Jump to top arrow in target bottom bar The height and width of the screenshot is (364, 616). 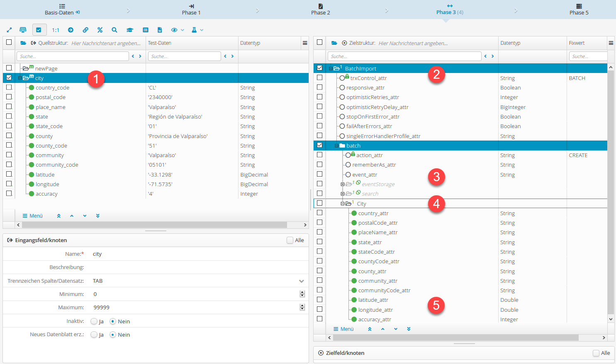[x=370, y=329]
